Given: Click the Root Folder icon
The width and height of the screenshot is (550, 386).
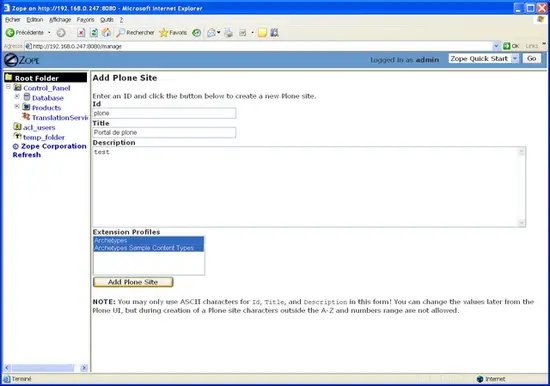Looking at the screenshot, I should [x=9, y=77].
